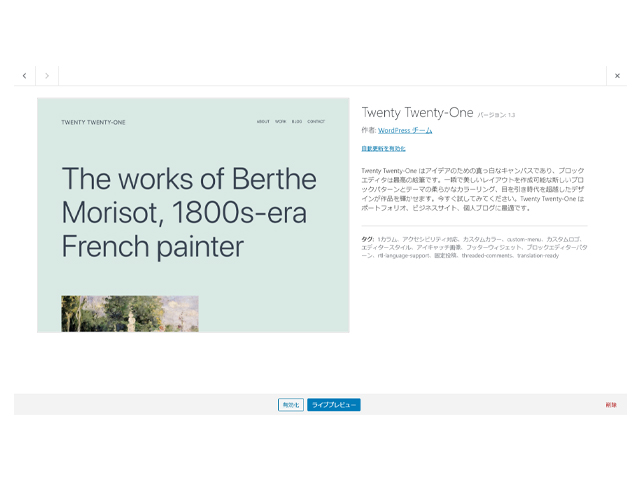640x480 pixels.
Task: Click the TWENTY TWENTY-ONE site title in preview
Action: (85, 122)
